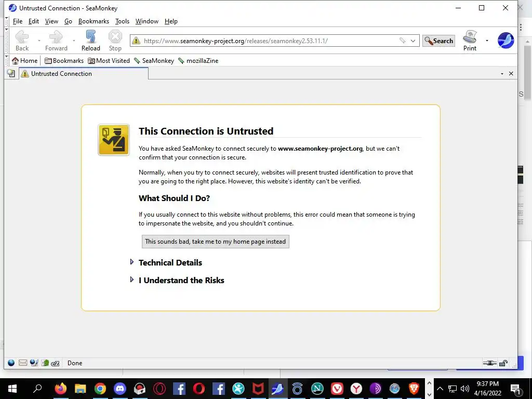Open the Back history dropdown arrow
Image resolution: width=532 pixels, height=399 pixels.
pyautogui.click(x=39, y=41)
